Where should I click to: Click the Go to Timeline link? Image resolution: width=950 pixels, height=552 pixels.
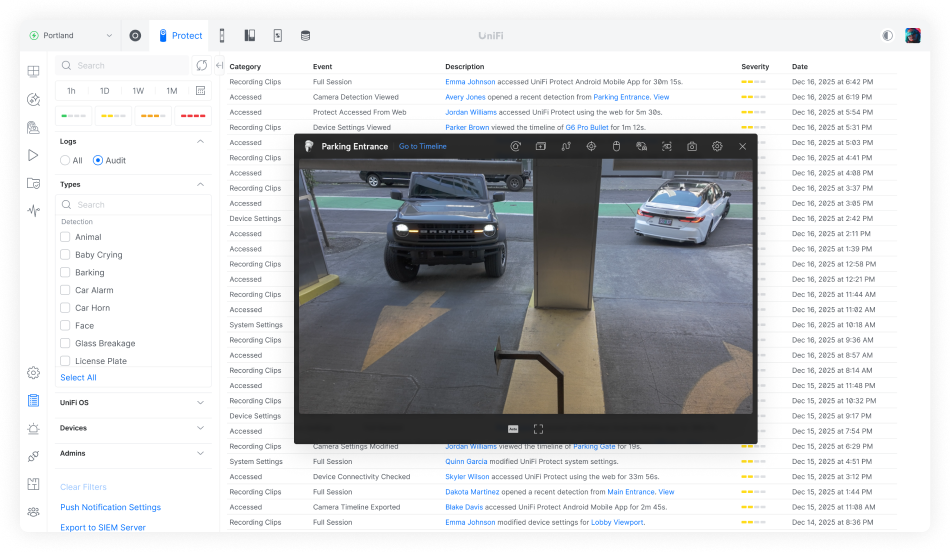point(423,147)
